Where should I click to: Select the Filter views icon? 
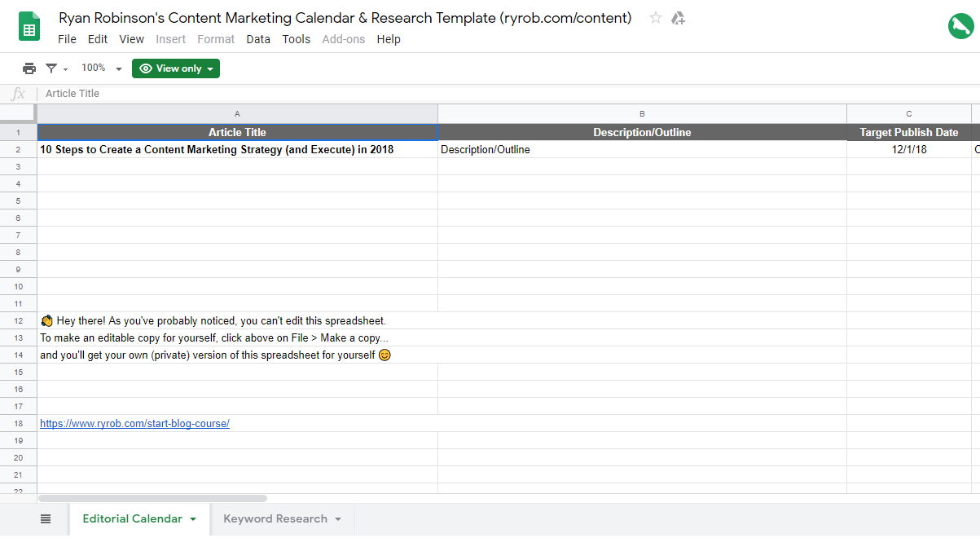[x=51, y=68]
